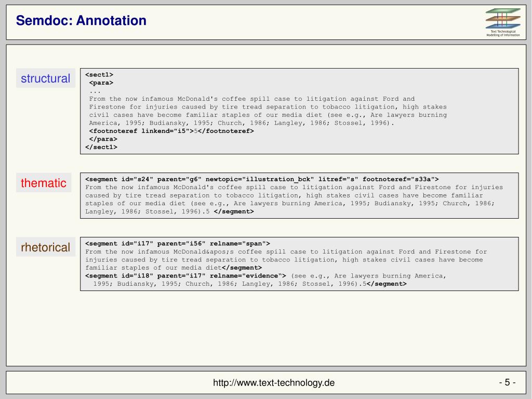Click the rhetorical line with 'McDonald&apos;s coffee spill'
Image resolution: width=532 pixels, height=399 pixels.
pyautogui.click(x=286, y=252)
